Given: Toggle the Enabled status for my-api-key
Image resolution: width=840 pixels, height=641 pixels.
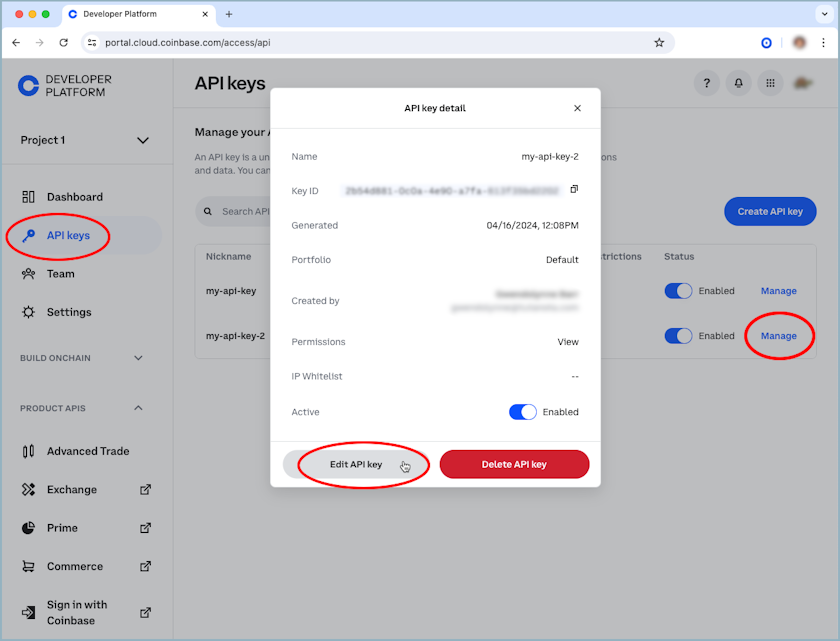Looking at the screenshot, I should (678, 290).
